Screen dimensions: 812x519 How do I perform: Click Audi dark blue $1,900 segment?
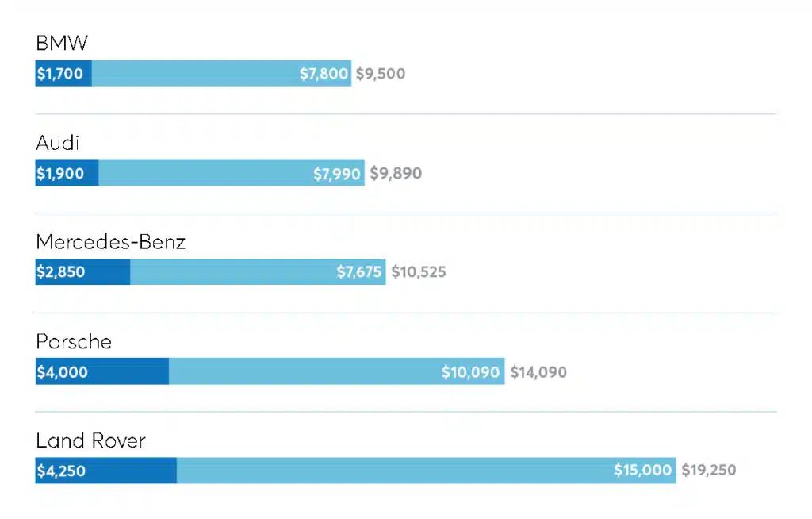click(x=67, y=173)
